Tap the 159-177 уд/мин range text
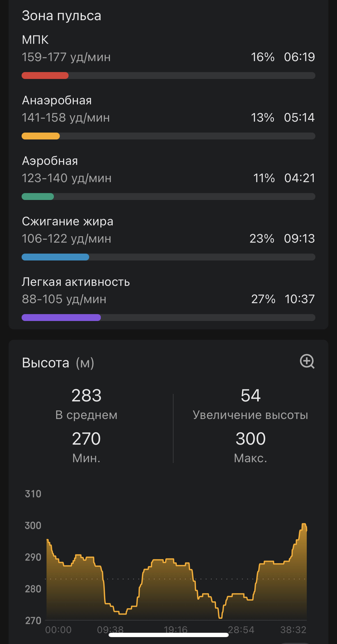The image size is (337, 644). point(66,57)
